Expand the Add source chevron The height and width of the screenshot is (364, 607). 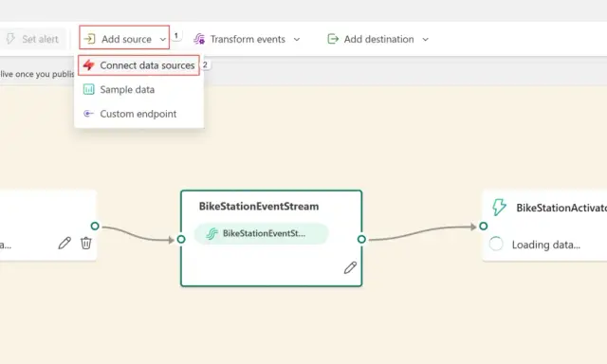coord(162,39)
